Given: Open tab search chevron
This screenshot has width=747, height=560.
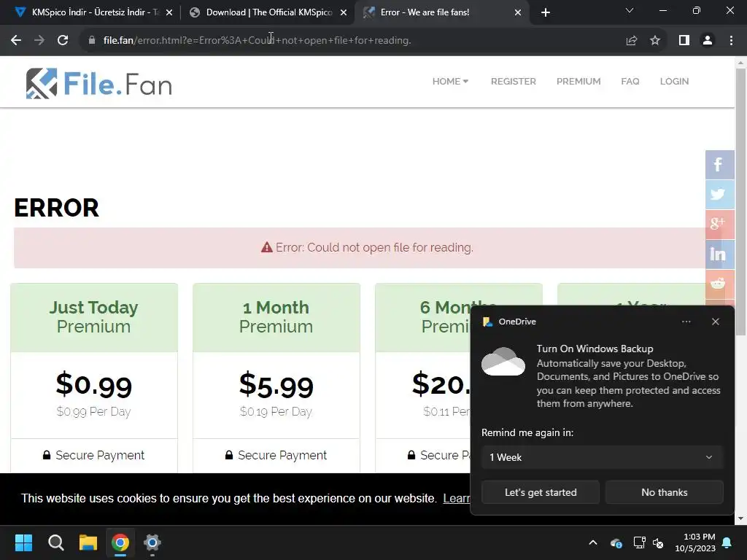Looking at the screenshot, I should click(630, 10).
